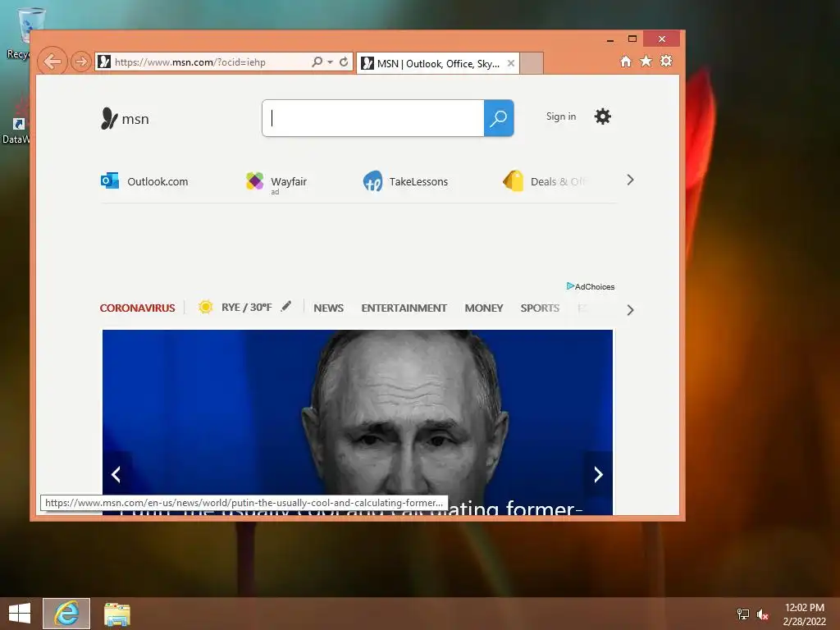The image size is (840, 630).
Task: Click Internet Explorer taskbar icon
Action: pos(66,614)
